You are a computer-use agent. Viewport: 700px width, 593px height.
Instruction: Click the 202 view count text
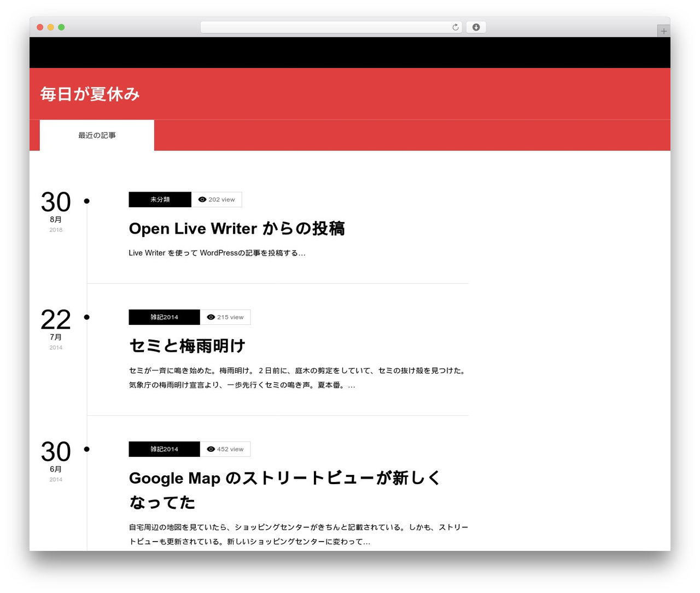tap(221, 200)
